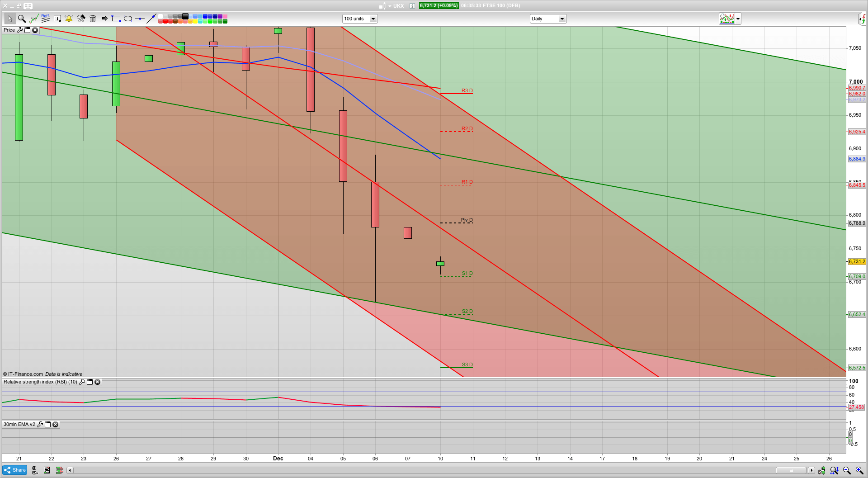Select the trash delete tool
Screen dimensions: 868x478
[x=93, y=19]
